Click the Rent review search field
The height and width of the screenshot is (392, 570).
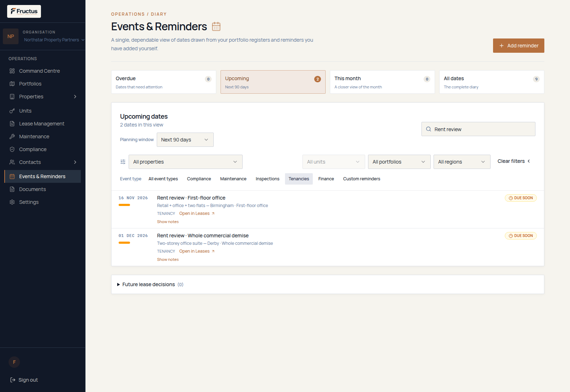click(478, 129)
